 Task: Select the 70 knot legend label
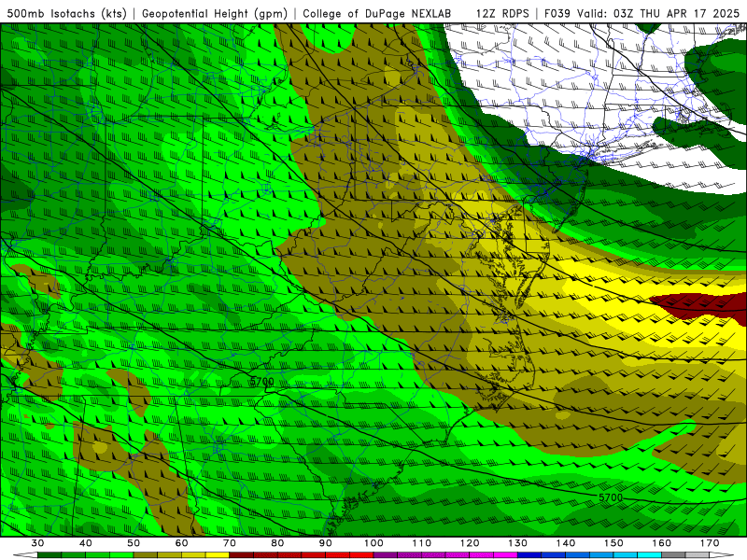tap(230, 543)
